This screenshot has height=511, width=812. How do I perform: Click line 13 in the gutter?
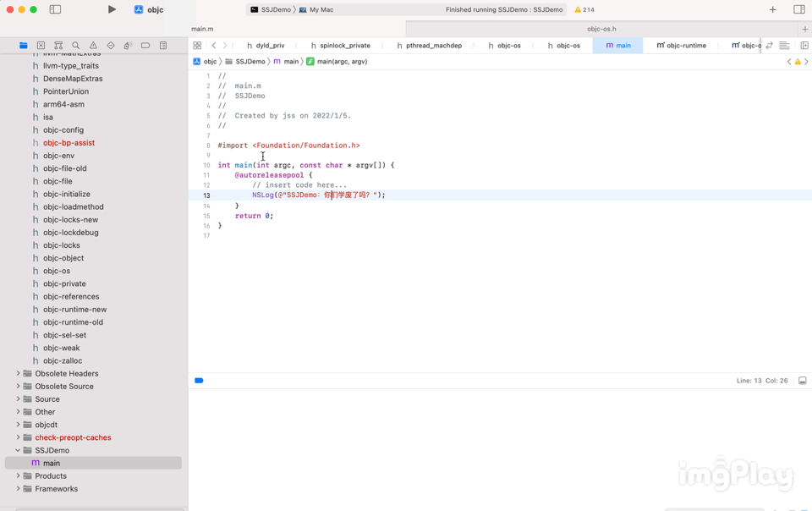coord(206,195)
